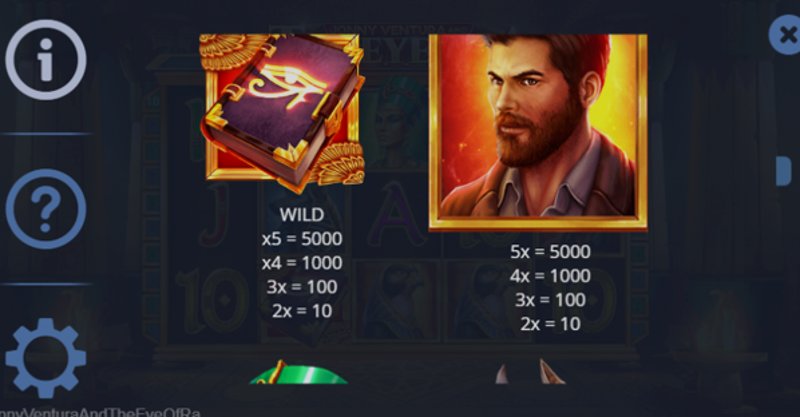The height and width of the screenshot is (417, 800).
Task: Click the wild x4 = 1000 payout line
Action: click(x=302, y=263)
